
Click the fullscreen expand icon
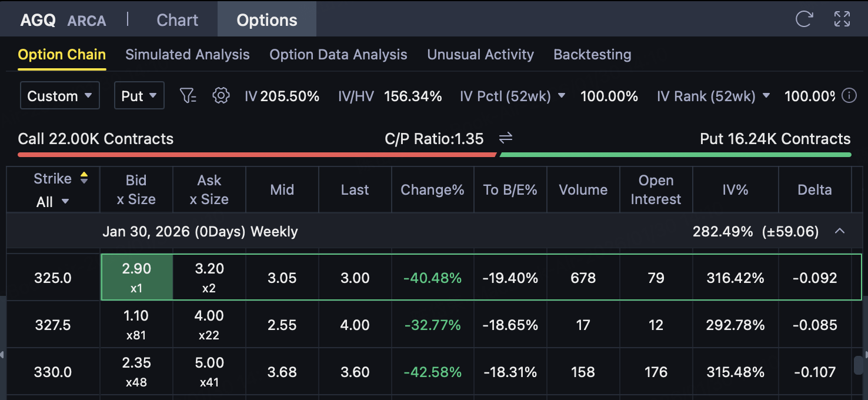[x=842, y=19]
